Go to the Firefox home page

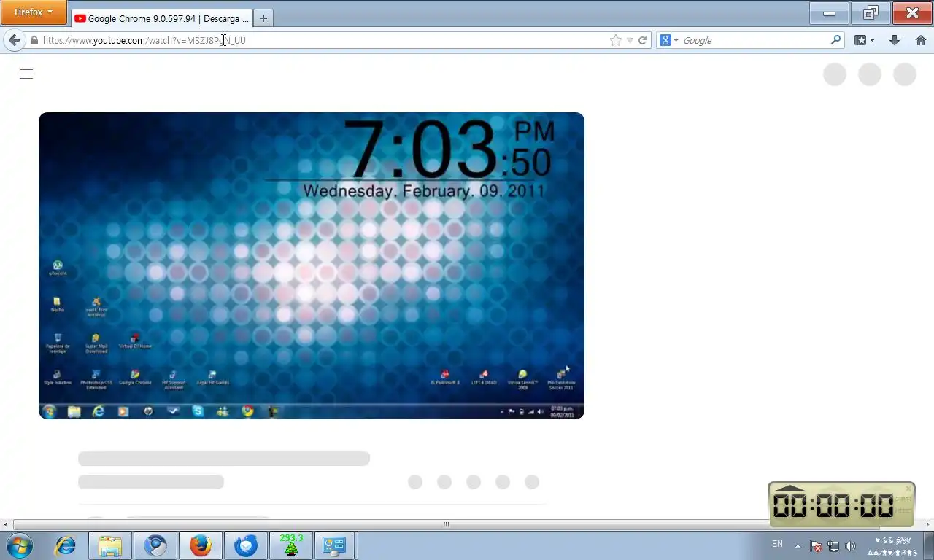pyautogui.click(x=920, y=41)
